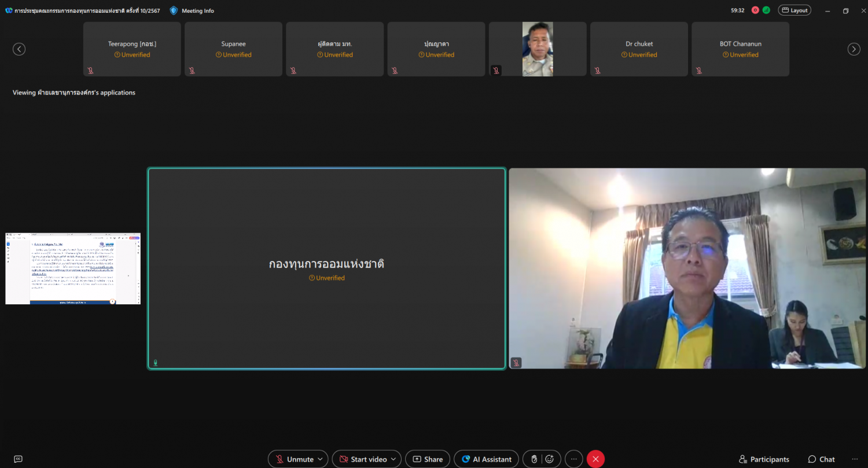Open the emoji reactions picker

(x=550, y=459)
